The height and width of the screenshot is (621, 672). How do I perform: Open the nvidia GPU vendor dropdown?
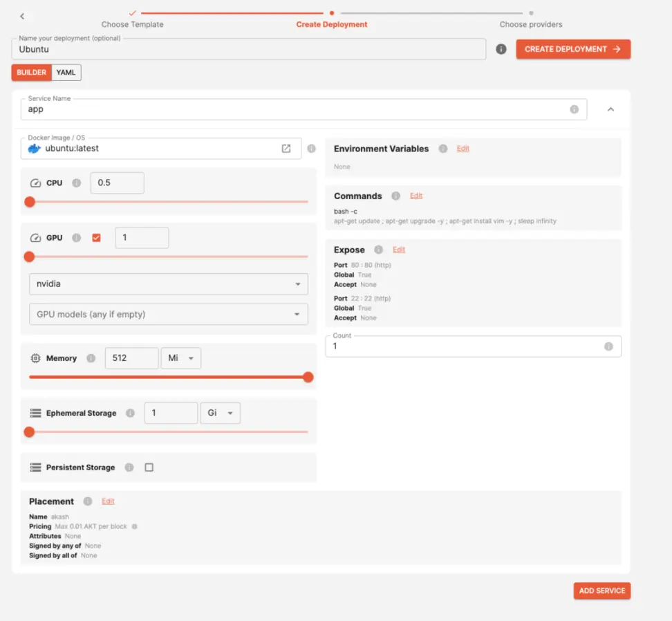[x=297, y=284]
